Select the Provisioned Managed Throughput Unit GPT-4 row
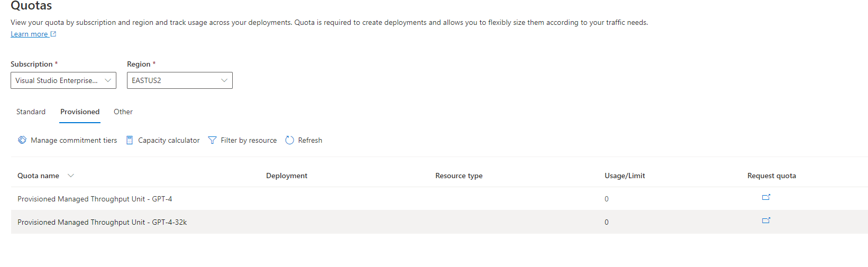Image resolution: width=868 pixels, height=267 pixels. click(x=439, y=199)
